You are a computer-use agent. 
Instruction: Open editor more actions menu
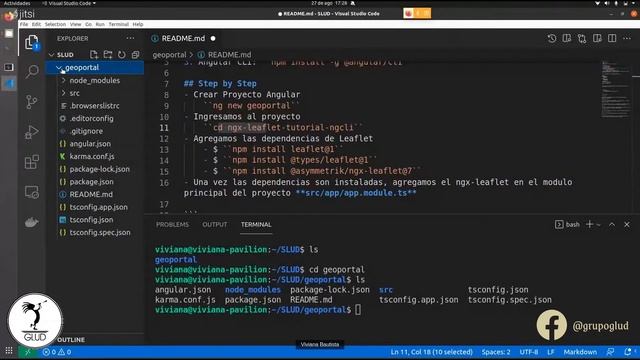click(627, 38)
